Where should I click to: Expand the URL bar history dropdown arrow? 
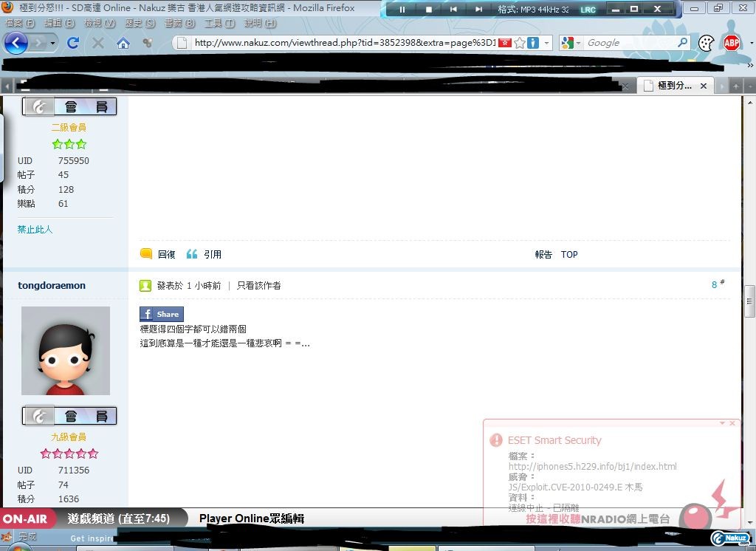pos(546,43)
